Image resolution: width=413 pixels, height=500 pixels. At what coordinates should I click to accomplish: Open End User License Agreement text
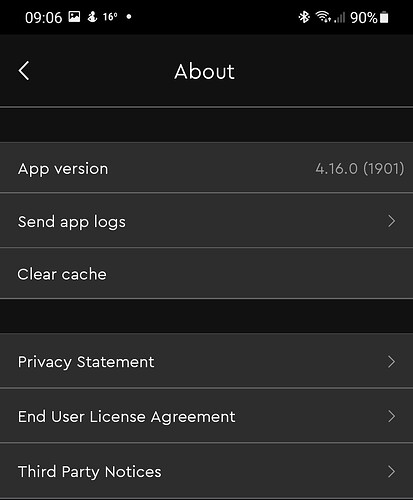click(126, 417)
